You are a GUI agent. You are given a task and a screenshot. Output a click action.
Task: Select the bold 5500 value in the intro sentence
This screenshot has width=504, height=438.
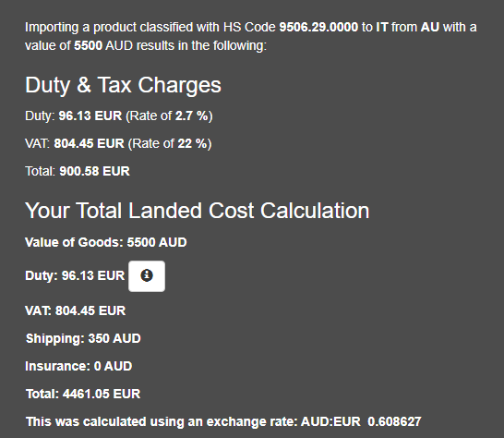88,45
